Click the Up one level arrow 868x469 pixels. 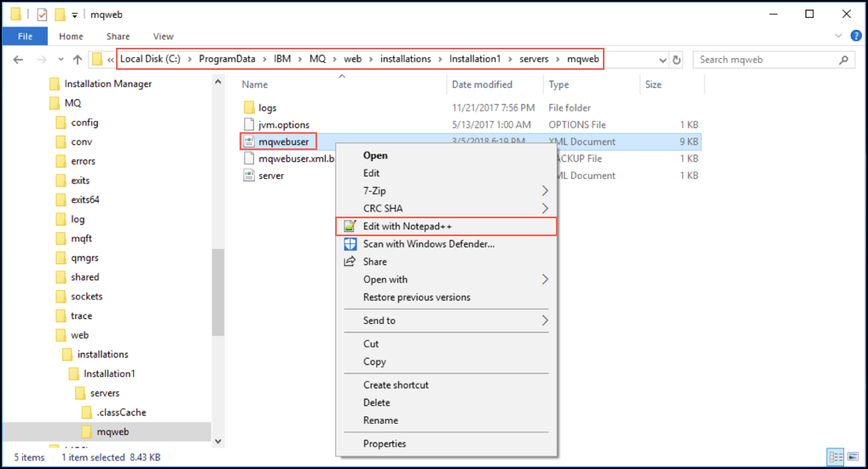click(x=78, y=59)
